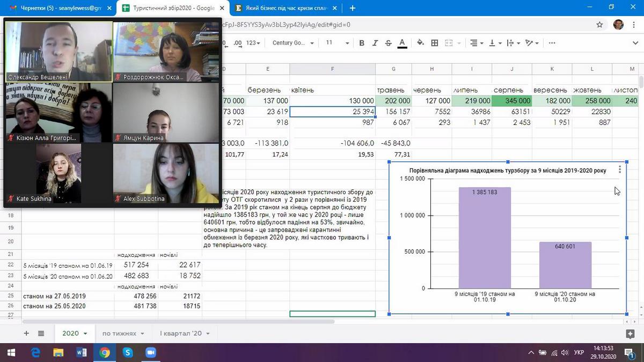Viewport: 644px width, 362px height.
Task: Open the chart's three-dot options menu
Action: pos(620,169)
